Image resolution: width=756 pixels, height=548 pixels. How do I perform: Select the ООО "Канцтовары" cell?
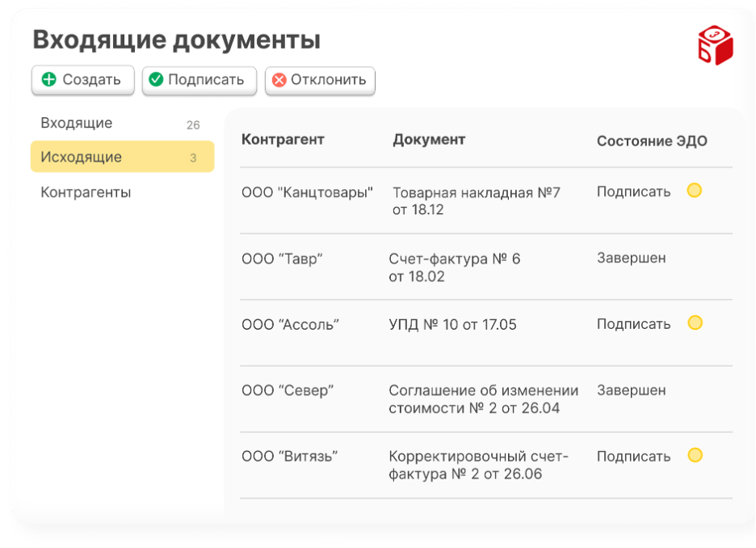(x=307, y=192)
